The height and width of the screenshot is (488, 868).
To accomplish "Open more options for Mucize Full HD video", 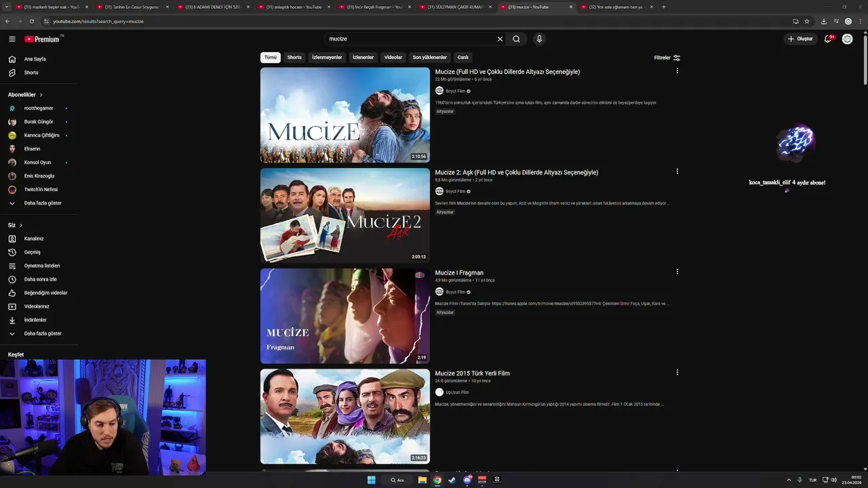I will pyautogui.click(x=677, y=70).
